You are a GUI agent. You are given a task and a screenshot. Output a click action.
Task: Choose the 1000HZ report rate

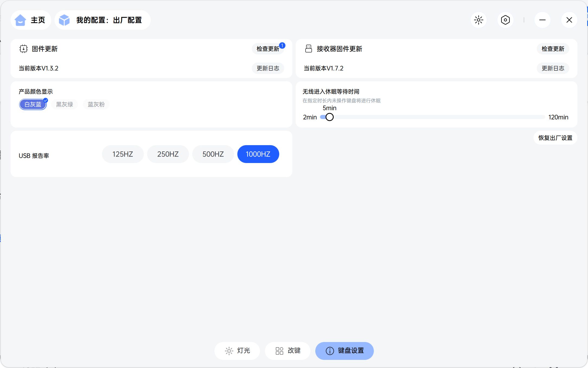tap(258, 154)
